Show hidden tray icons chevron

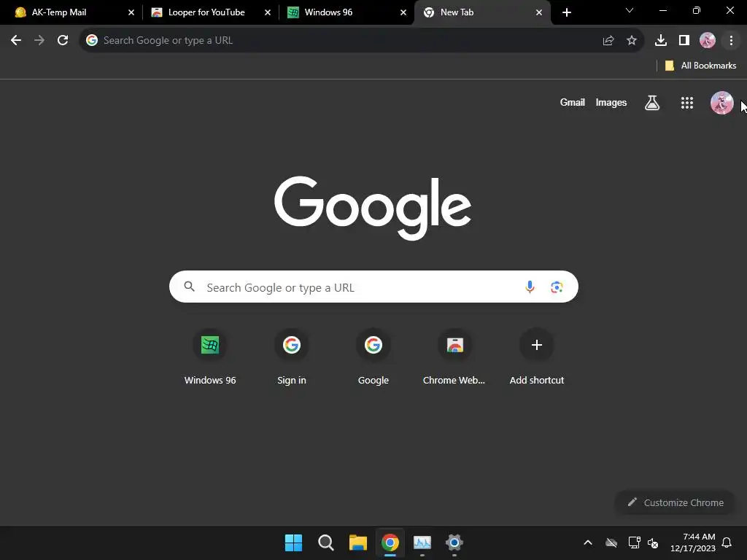pos(588,542)
